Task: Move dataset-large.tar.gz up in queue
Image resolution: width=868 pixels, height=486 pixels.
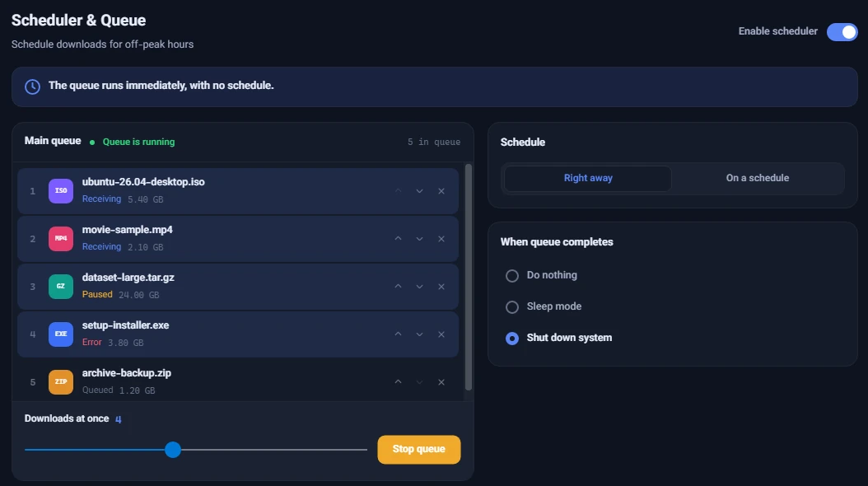Action: [398, 287]
